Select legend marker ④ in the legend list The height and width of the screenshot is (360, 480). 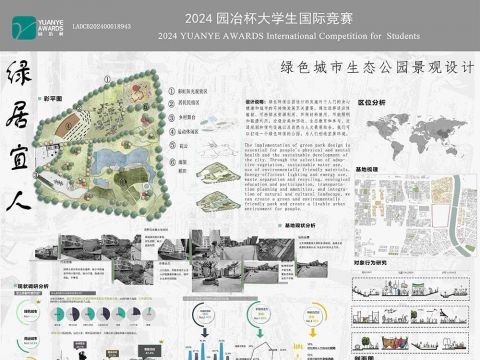172,132
